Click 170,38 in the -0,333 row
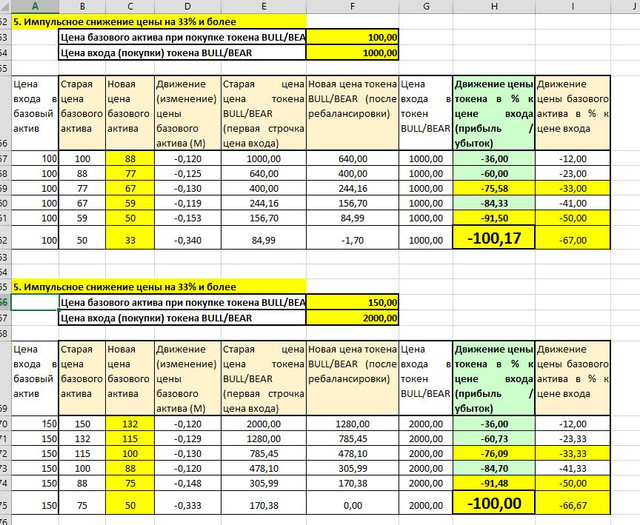The width and height of the screenshot is (640, 525). click(264, 503)
